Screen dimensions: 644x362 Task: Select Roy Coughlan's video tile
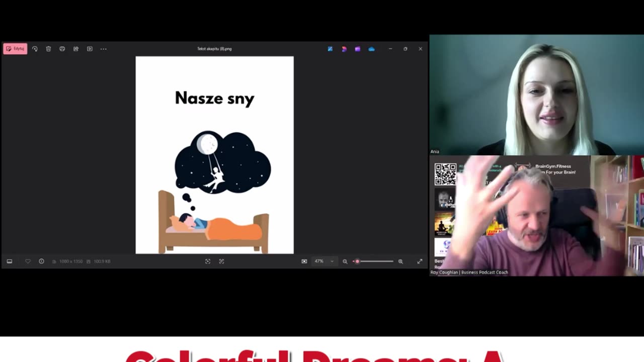tap(536, 216)
